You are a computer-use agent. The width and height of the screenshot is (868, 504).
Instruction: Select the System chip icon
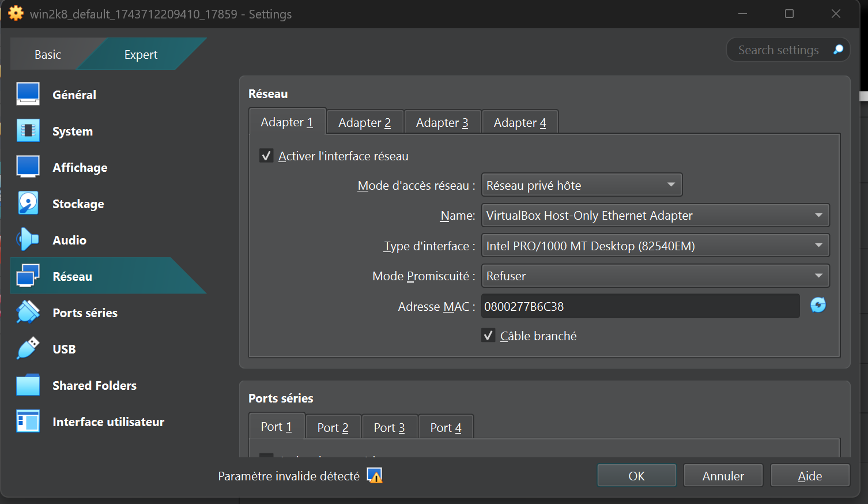point(28,131)
